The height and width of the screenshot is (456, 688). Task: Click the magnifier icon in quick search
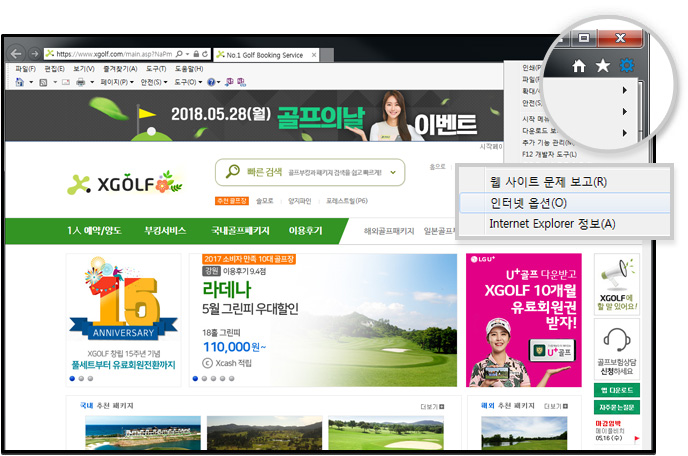[x=234, y=172]
